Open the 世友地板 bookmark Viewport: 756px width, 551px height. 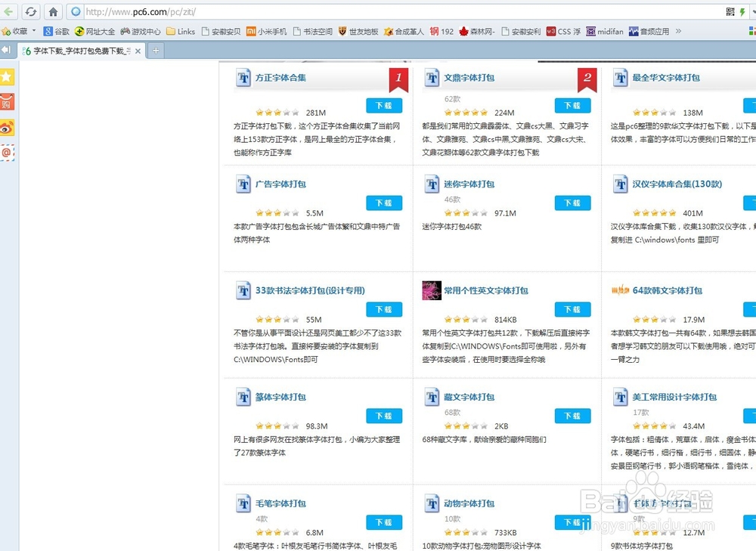pyautogui.click(x=358, y=31)
